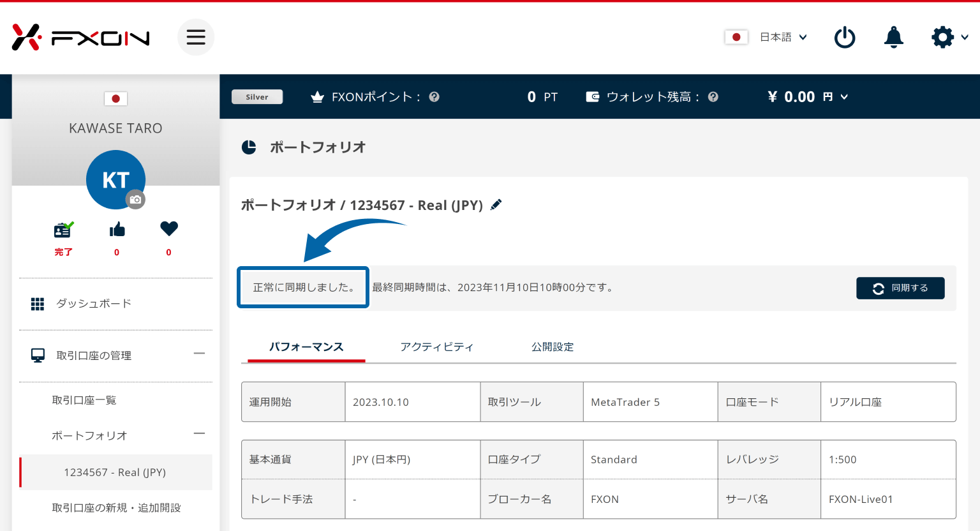The height and width of the screenshot is (531, 980).
Task: Open the settings gear menu
Action: [942, 37]
